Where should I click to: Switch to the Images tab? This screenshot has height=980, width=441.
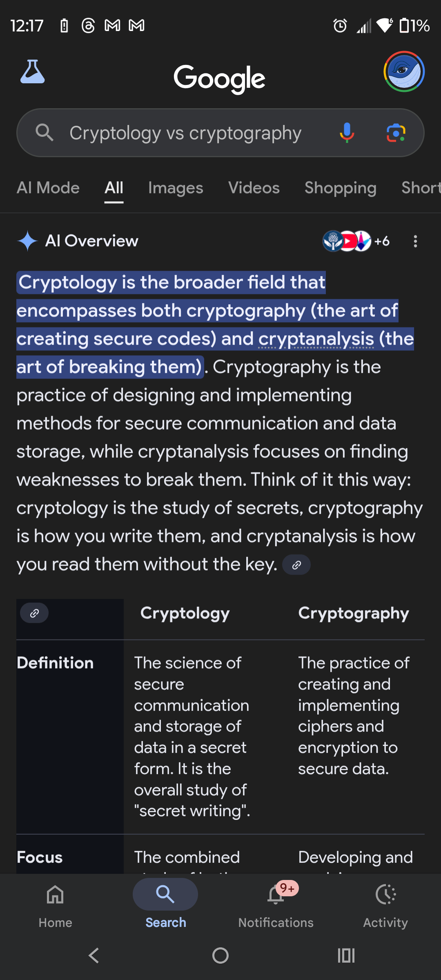pos(175,188)
